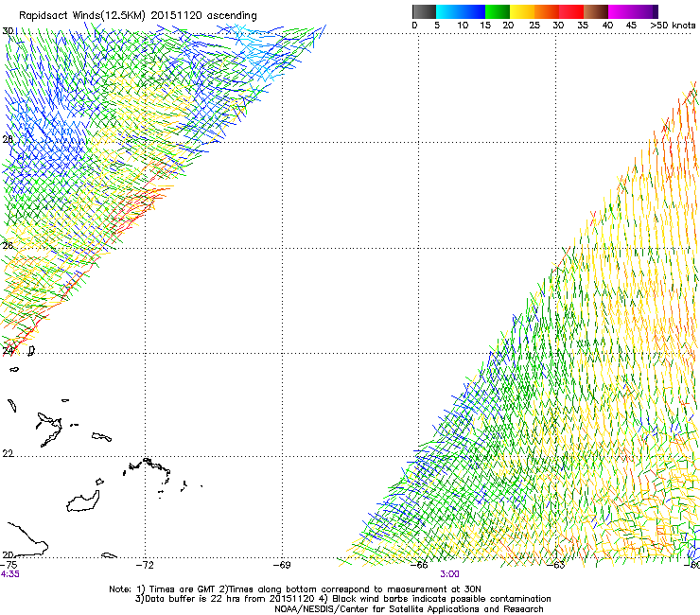Image resolution: width=700 pixels, height=615 pixels.
Task: Click the latitude label "26"
Action: click(8, 246)
